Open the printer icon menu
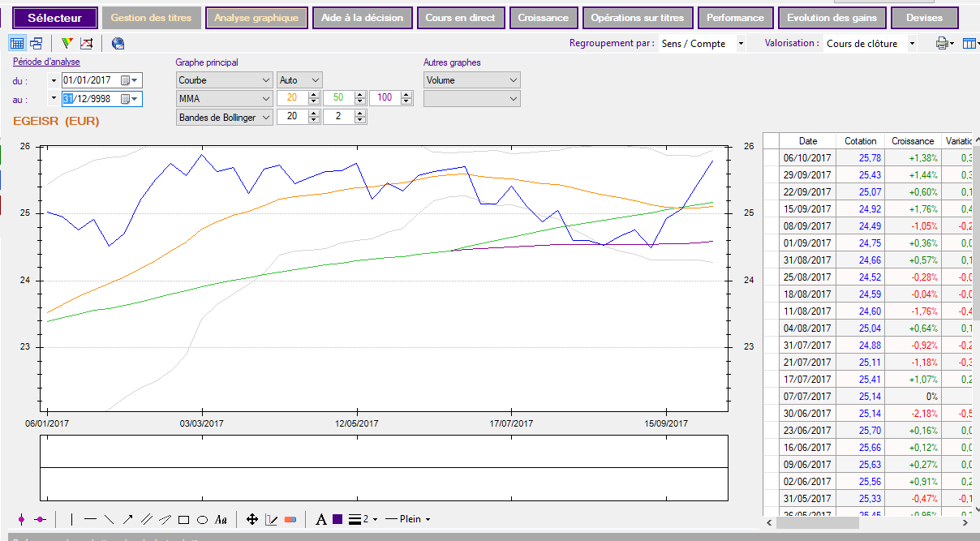The image size is (980, 541). (945, 44)
